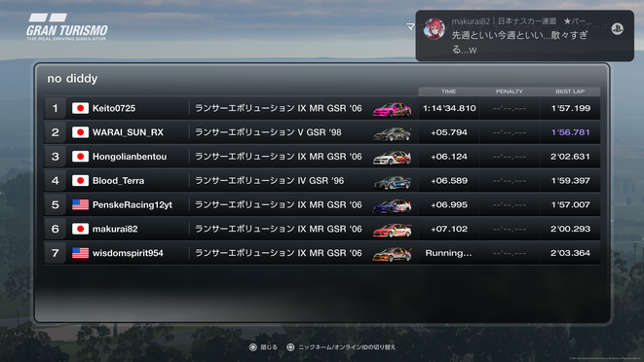Click the +06.589 gap time
Image resolution: width=644 pixels, height=362 pixels.
(x=449, y=181)
